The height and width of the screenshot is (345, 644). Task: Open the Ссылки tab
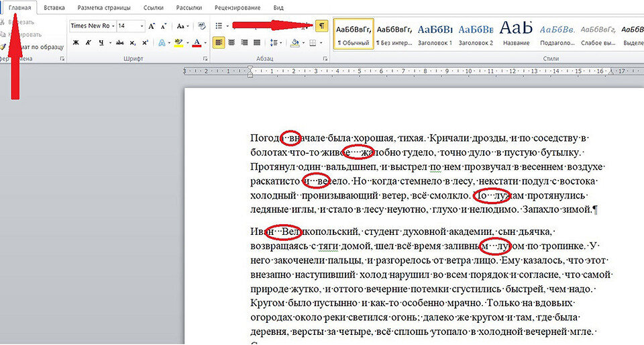(153, 8)
